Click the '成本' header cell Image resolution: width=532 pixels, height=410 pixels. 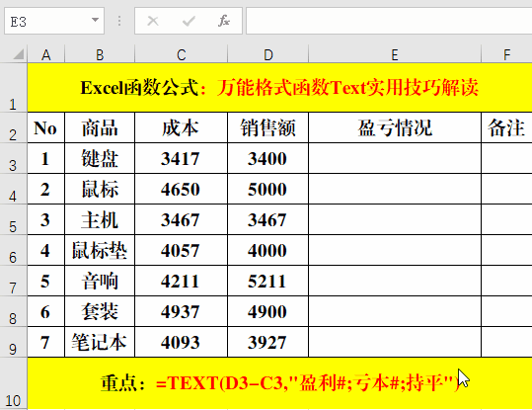(x=182, y=127)
